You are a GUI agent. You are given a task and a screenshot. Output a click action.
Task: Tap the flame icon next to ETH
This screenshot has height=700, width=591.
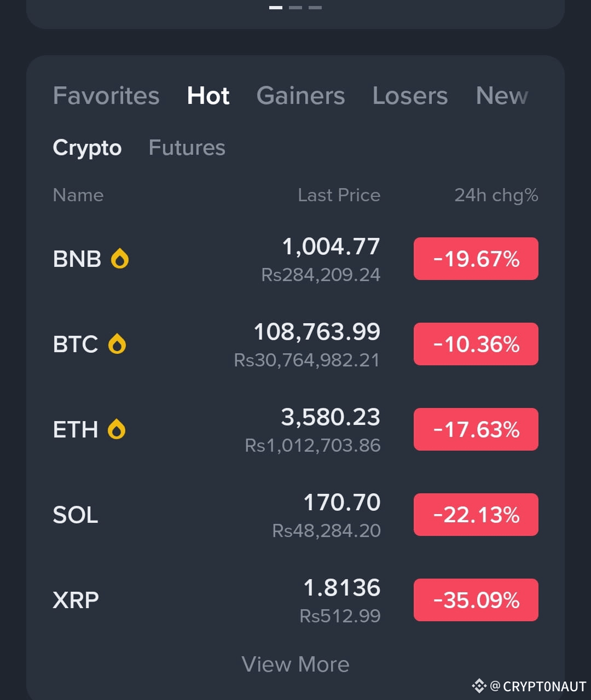point(117,429)
